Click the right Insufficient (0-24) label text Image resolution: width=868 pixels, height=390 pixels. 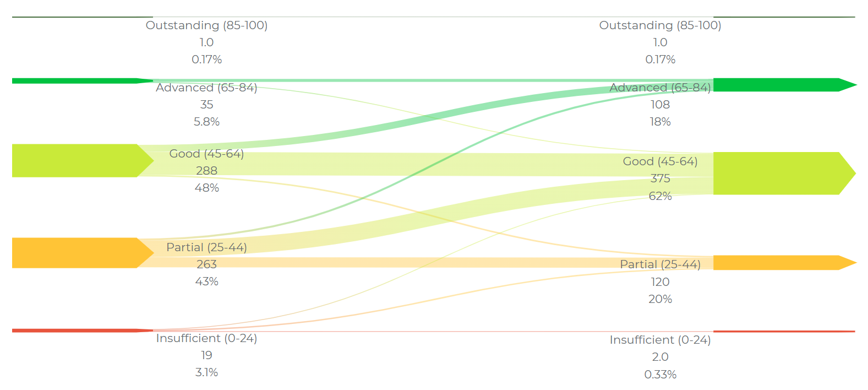(x=660, y=340)
